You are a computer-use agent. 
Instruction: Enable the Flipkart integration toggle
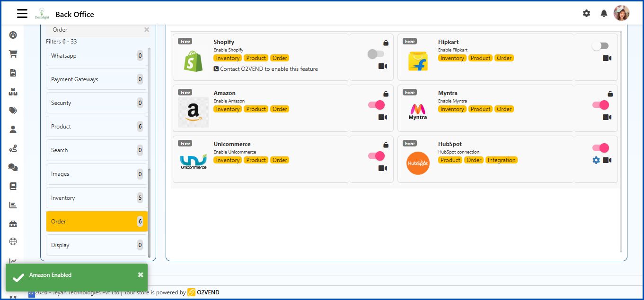[x=600, y=45]
